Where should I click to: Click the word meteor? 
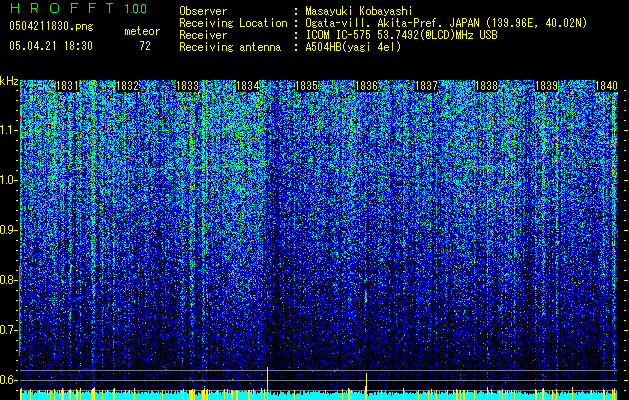click(142, 31)
